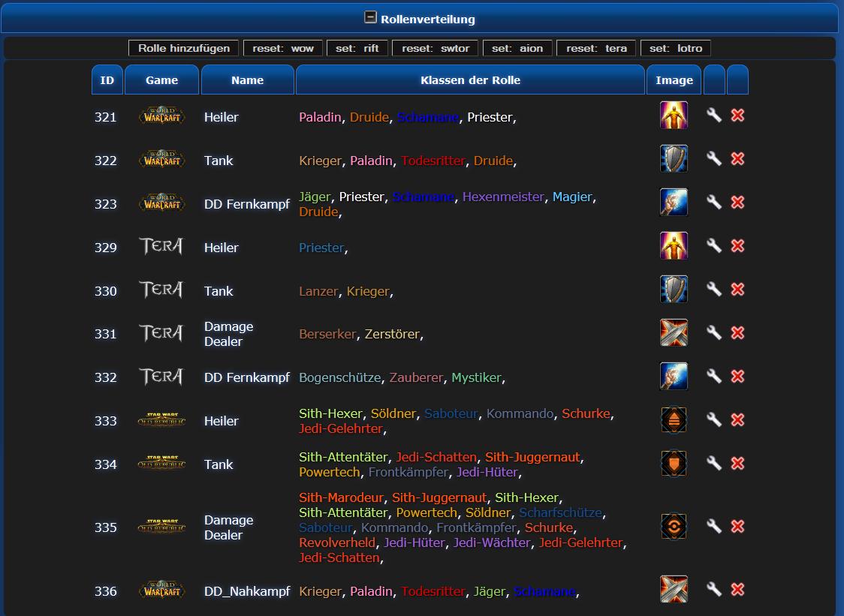The height and width of the screenshot is (616, 844).
Task: Click the Rolle hinzufügen button
Action: click(184, 48)
